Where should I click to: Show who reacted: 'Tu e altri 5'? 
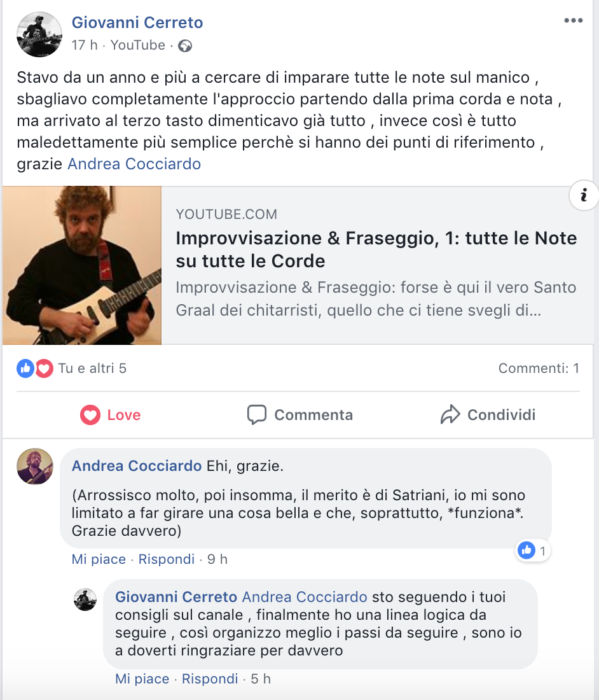(92, 368)
